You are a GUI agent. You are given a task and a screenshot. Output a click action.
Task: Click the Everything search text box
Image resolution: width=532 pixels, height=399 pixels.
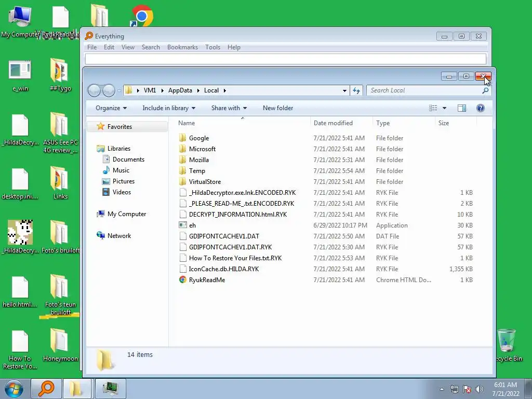point(286,59)
